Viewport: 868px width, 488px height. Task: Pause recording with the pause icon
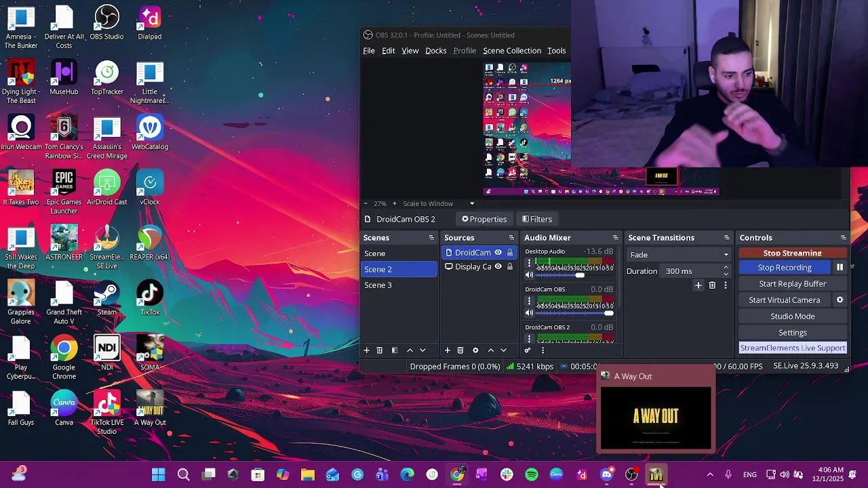(x=840, y=268)
